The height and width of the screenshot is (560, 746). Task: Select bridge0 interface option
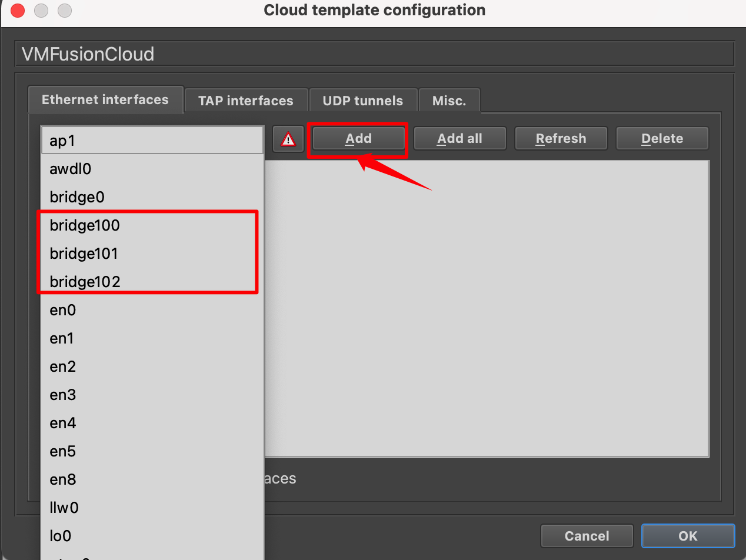[x=77, y=197]
